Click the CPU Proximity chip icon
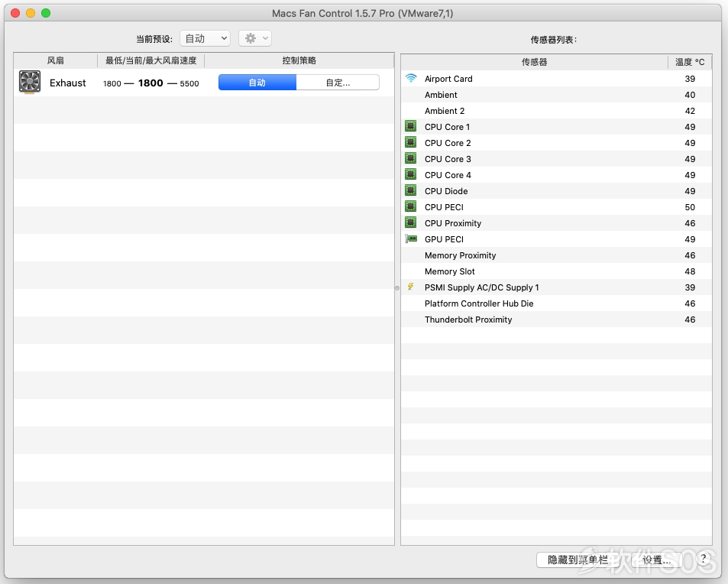Screen dimensions: 728x584 coord(410,222)
